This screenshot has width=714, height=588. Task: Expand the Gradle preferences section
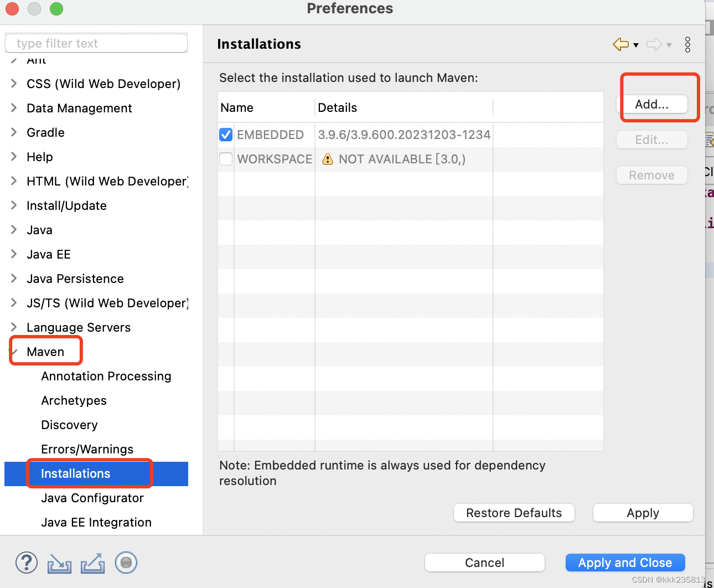tap(14, 132)
